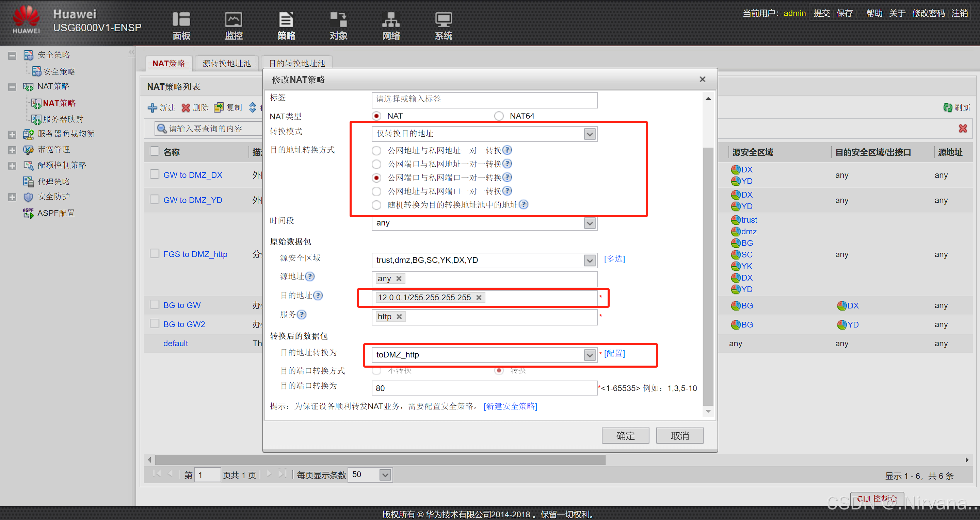The width and height of the screenshot is (980, 520).
Task: Open the 源地址 help icon
Action: (310, 276)
